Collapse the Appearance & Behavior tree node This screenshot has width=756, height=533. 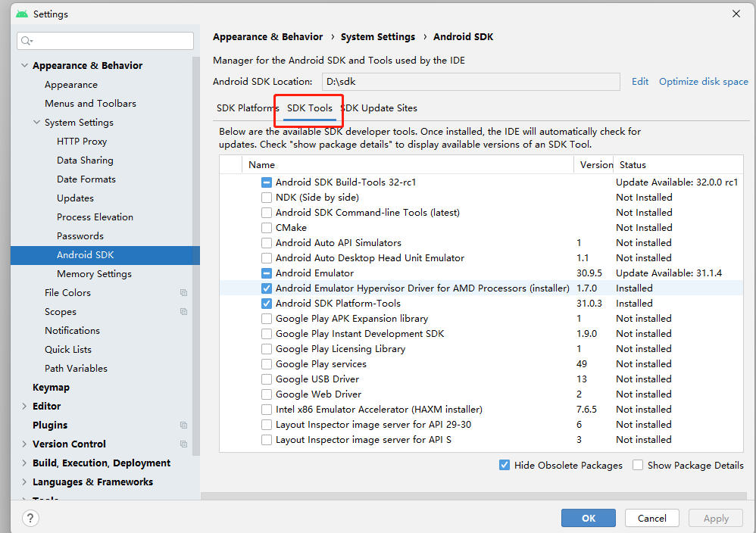pyautogui.click(x=24, y=65)
